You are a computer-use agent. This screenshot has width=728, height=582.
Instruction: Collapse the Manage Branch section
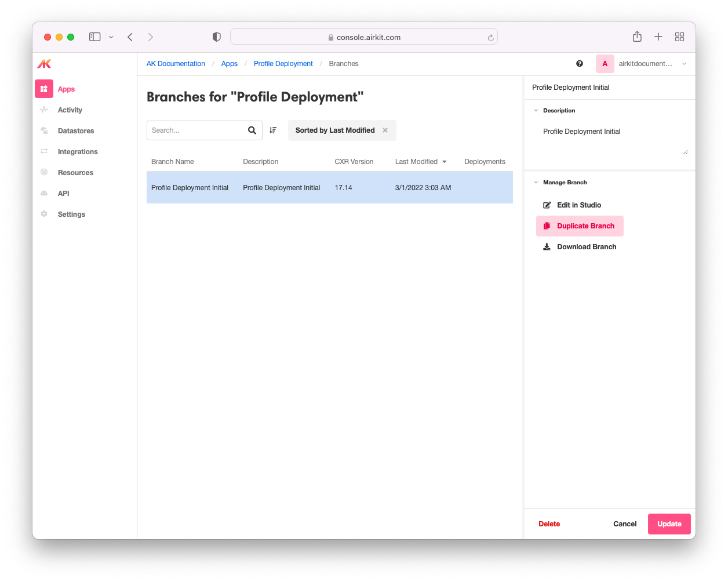[x=536, y=183]
